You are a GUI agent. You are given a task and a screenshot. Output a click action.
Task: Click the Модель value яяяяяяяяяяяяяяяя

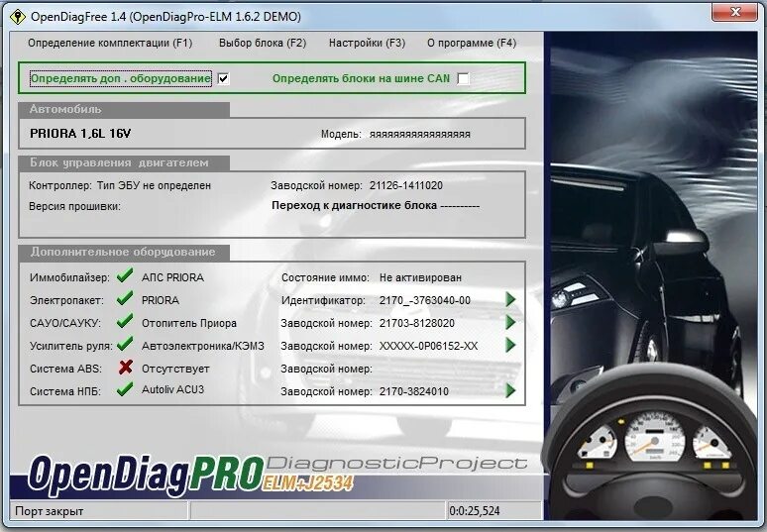(420, 134)
